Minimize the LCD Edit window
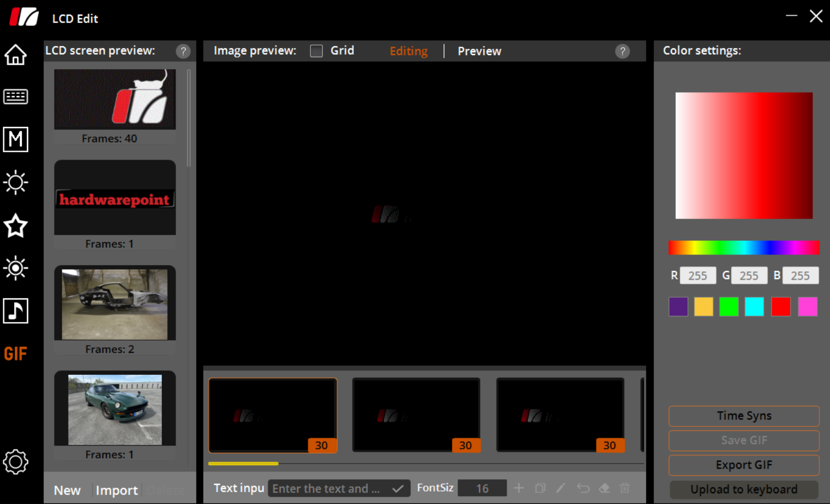Viewport: 830px width, 504px height. (791, 16)
